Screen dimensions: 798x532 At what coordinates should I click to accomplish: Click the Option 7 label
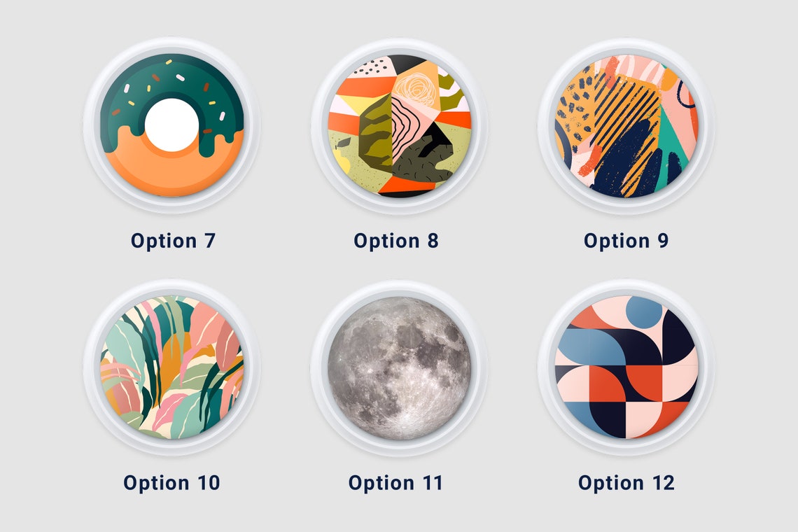[173, 241]
